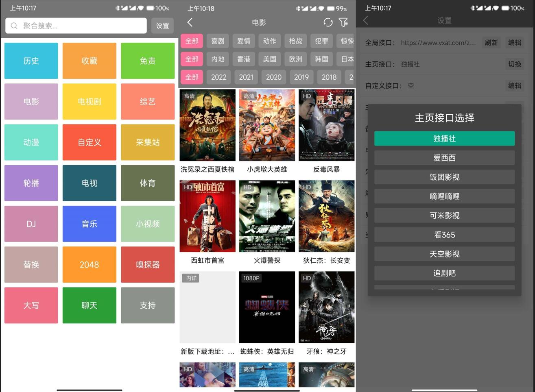Choose 爱西西 in 主页接口选择

pyautogui.click(x=444, y=158)
